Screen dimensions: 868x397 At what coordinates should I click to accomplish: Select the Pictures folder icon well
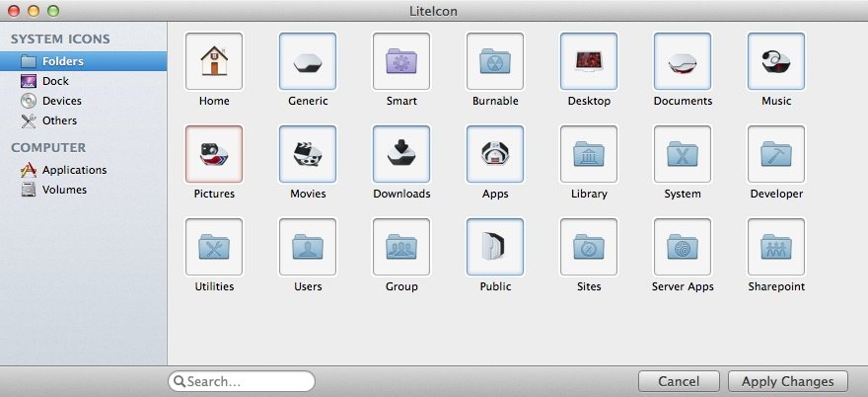click(x=214, y=154)
